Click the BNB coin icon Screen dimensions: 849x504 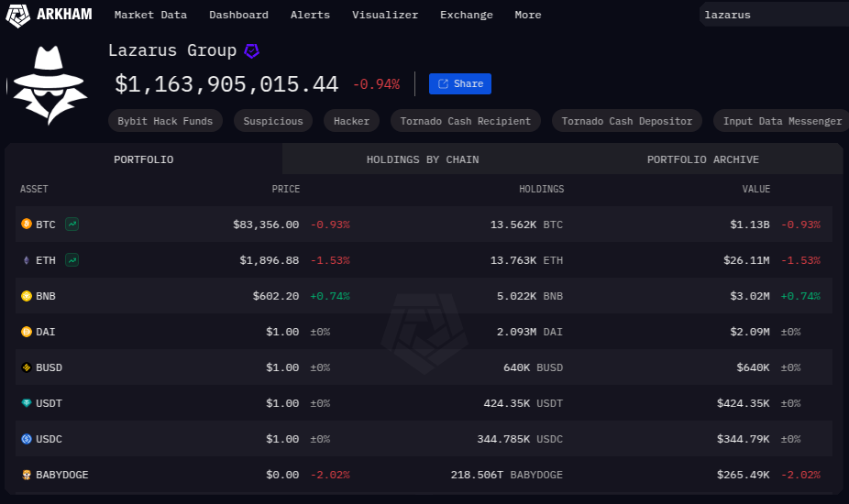click(x=26, y=296)
